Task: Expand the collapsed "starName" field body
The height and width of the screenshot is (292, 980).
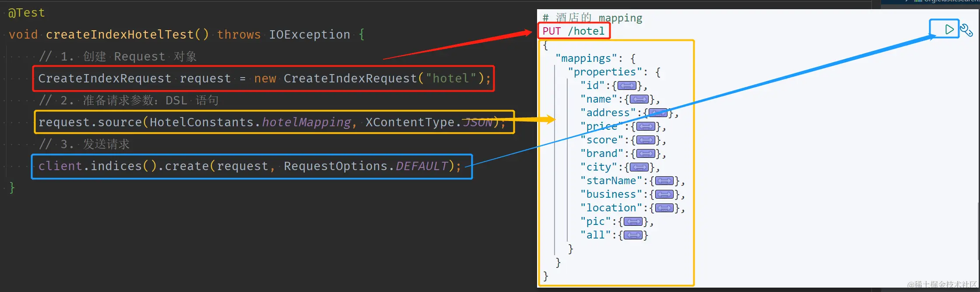Action: [x=664, y=181]
